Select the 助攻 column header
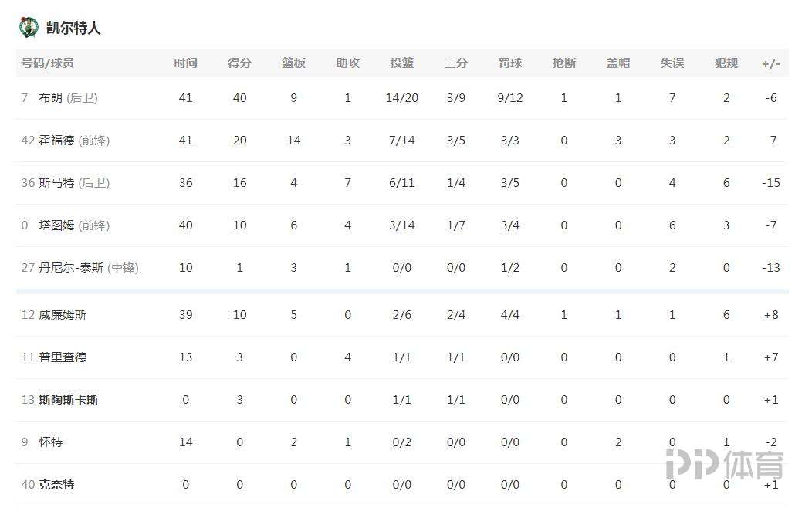This screenshot has height=508, width=812. tap(347, 63)
